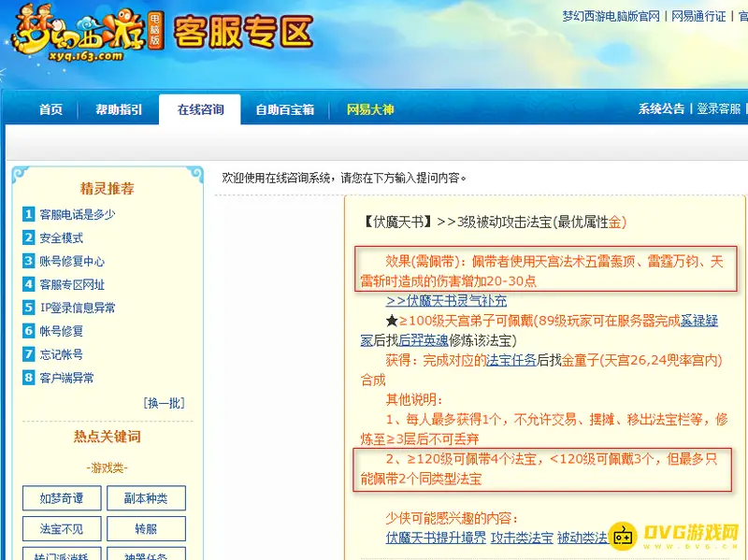This screenshot has height=560, width=748.
Task: Open the 伏魔天书提升境界 link
Action: click(x=436, y=538)
